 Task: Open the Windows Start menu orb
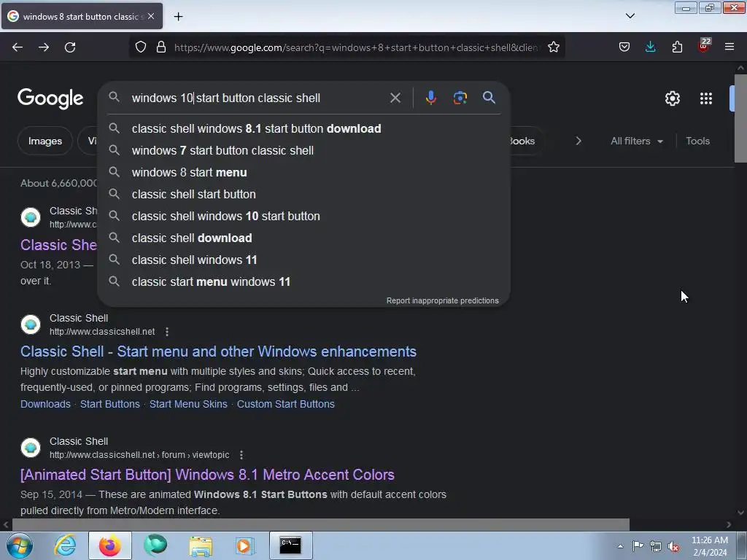pos(20,545)
